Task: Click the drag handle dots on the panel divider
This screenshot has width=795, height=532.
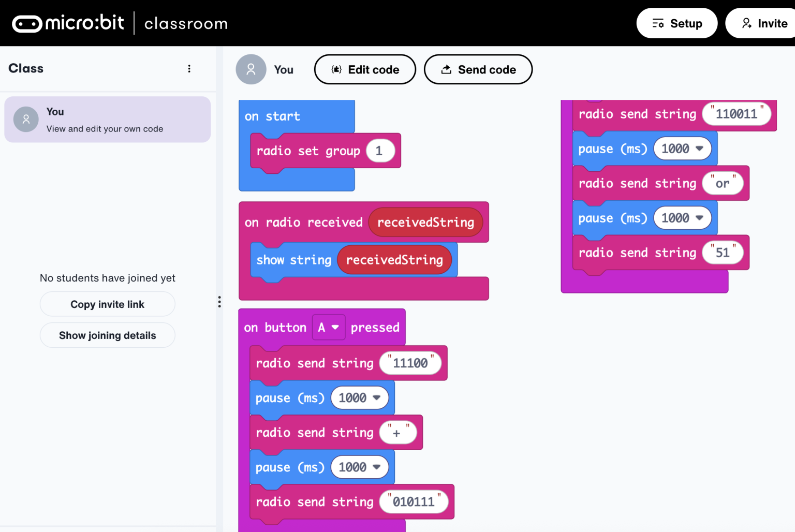Action: coord(219,302)
